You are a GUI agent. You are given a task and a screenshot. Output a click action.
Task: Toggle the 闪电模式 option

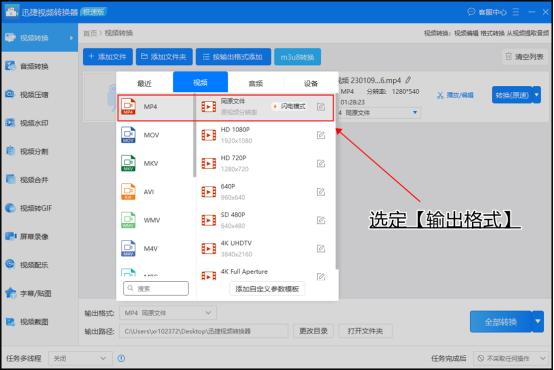click(289, 106)
